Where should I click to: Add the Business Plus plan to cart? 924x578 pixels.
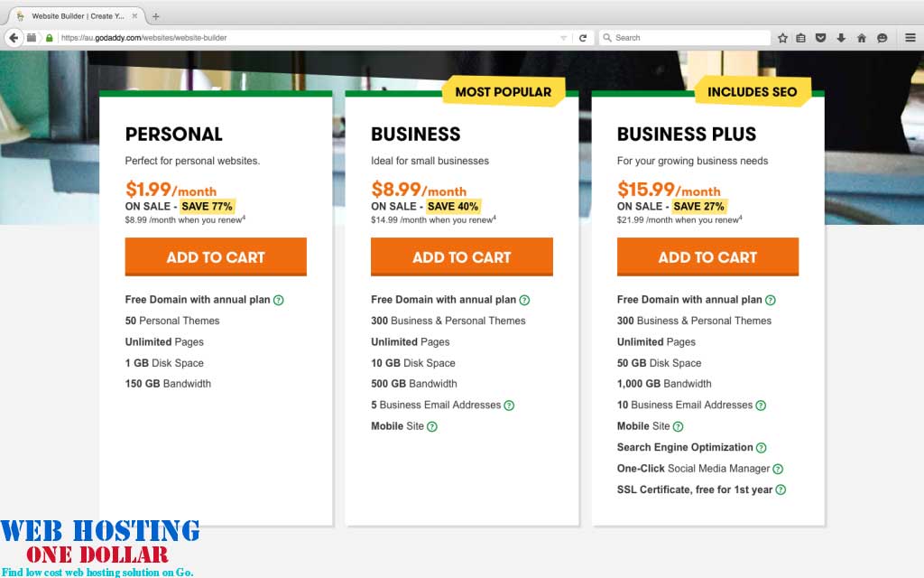pos(707,257)
